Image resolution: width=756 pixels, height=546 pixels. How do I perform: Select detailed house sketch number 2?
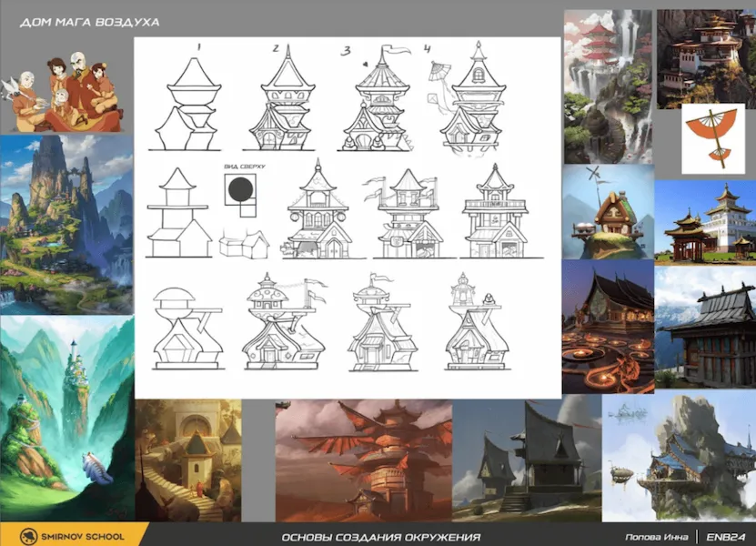282,100
